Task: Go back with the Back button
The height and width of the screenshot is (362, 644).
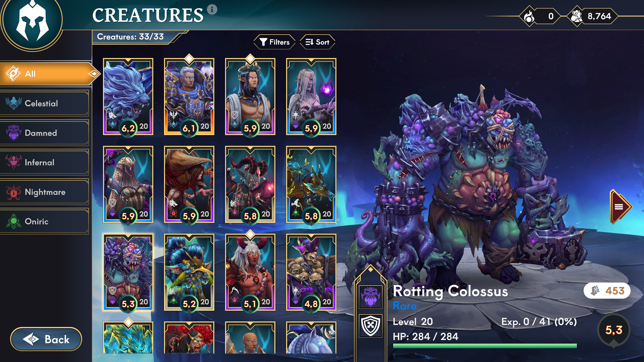Action: [46, 339]
